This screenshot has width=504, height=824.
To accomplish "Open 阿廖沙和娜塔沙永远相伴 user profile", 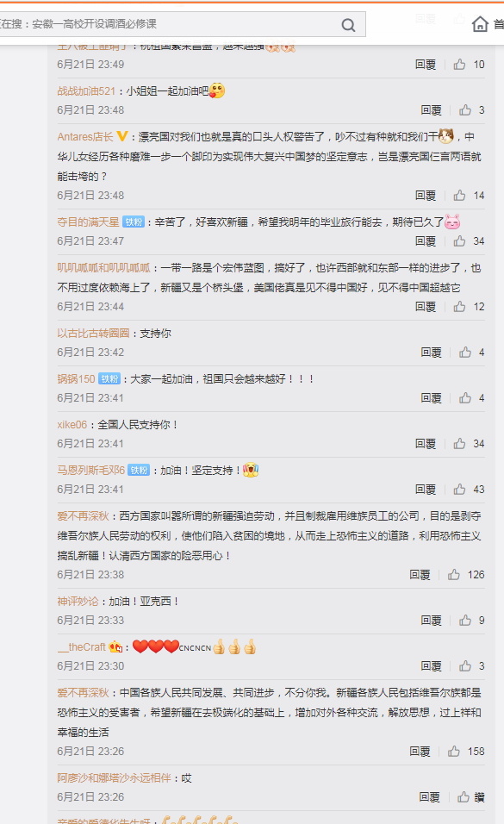I will click(114, 777).
